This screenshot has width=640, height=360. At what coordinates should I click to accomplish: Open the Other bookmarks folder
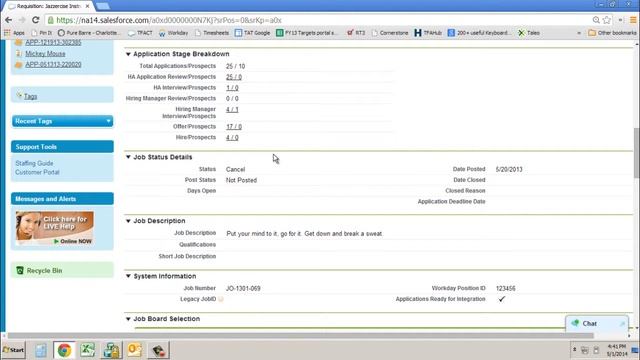pyautogui.click(x=612, y=33)
